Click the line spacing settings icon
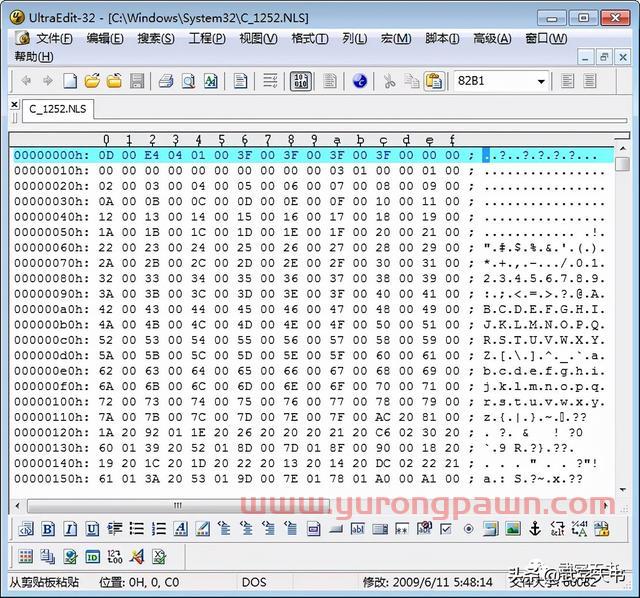 270,81
